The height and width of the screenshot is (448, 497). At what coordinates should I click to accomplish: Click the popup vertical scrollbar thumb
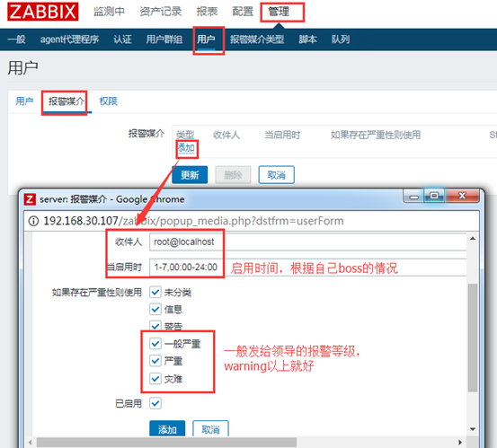pyautogui.click(x=473, y=338)
